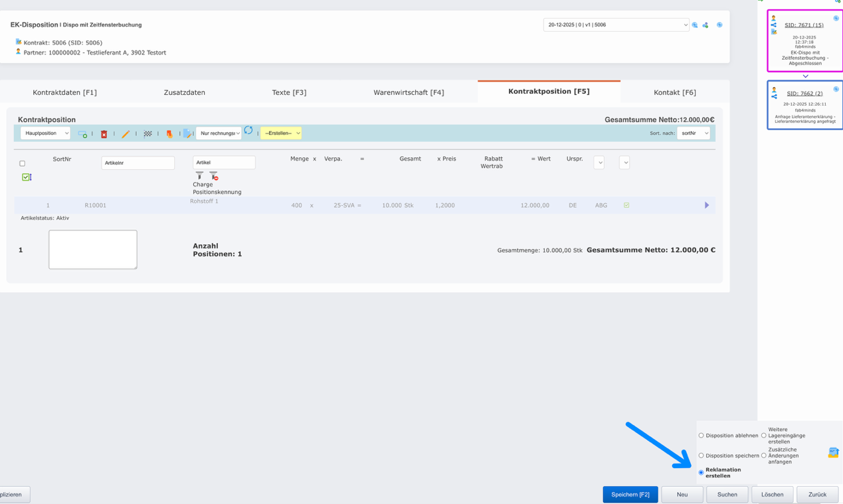Open the 'SID: 7671 (15)' link
Screen dimensions: 843x504
804,25
